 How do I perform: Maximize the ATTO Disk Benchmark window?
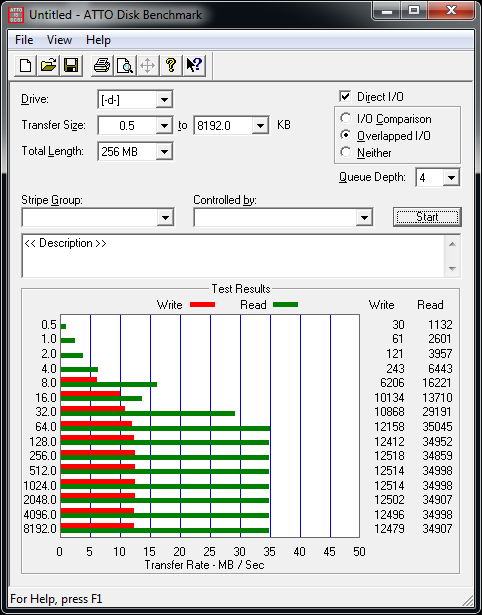coord(414,11)
